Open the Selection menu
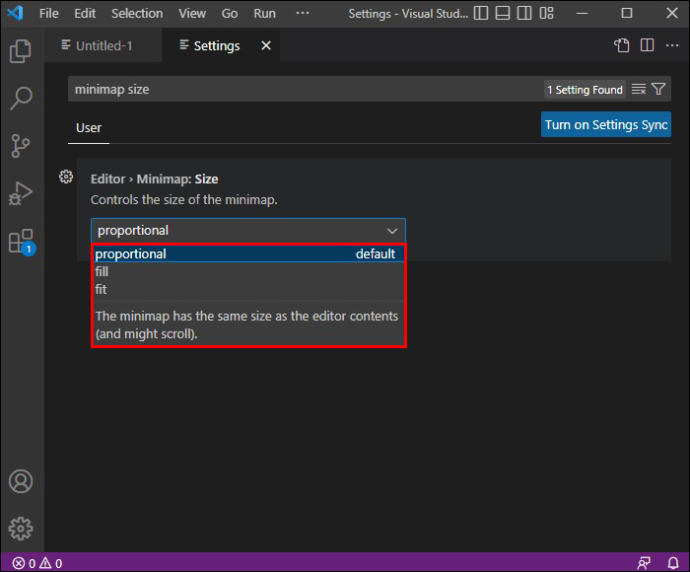 [x=137, y=14]
